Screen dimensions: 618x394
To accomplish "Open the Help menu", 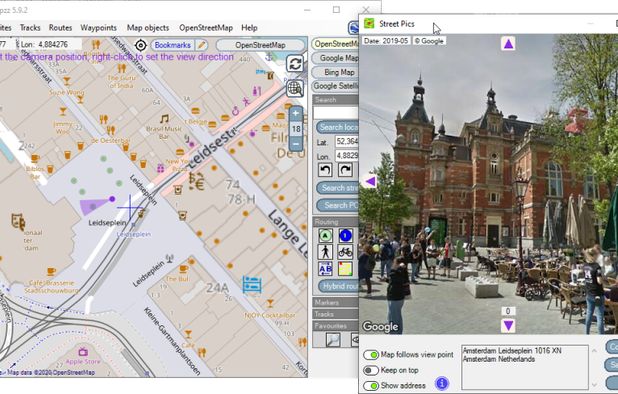I will 249,28.
